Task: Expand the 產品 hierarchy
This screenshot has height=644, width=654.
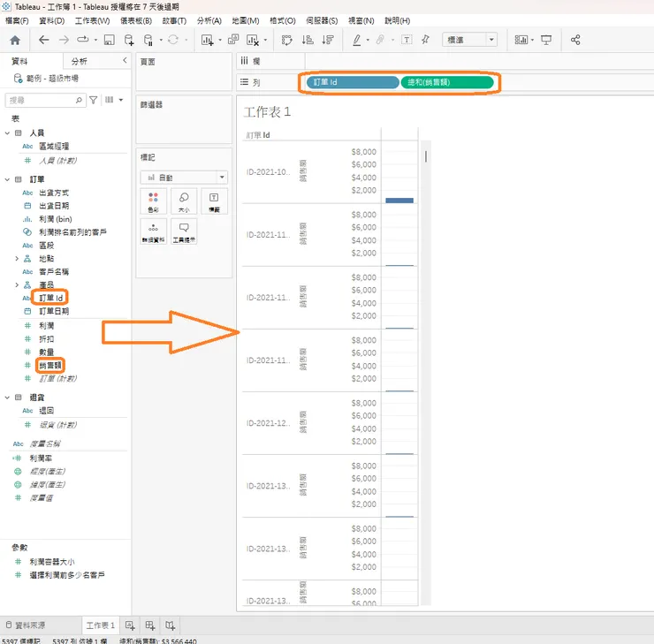Action: (x=17, y=285)
